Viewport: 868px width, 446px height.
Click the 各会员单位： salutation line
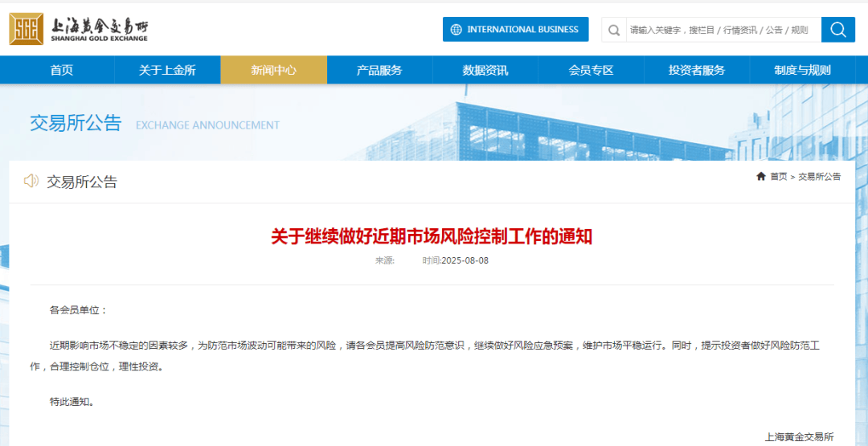[x=79, y=310]
